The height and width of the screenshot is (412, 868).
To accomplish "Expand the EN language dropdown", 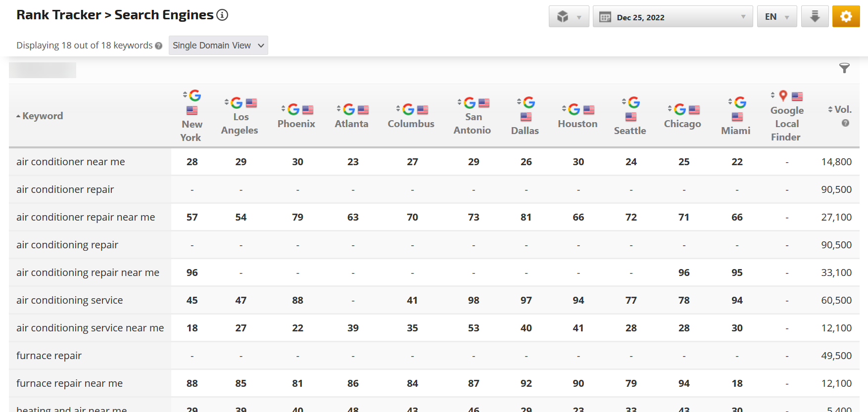I will click(776, 17).
